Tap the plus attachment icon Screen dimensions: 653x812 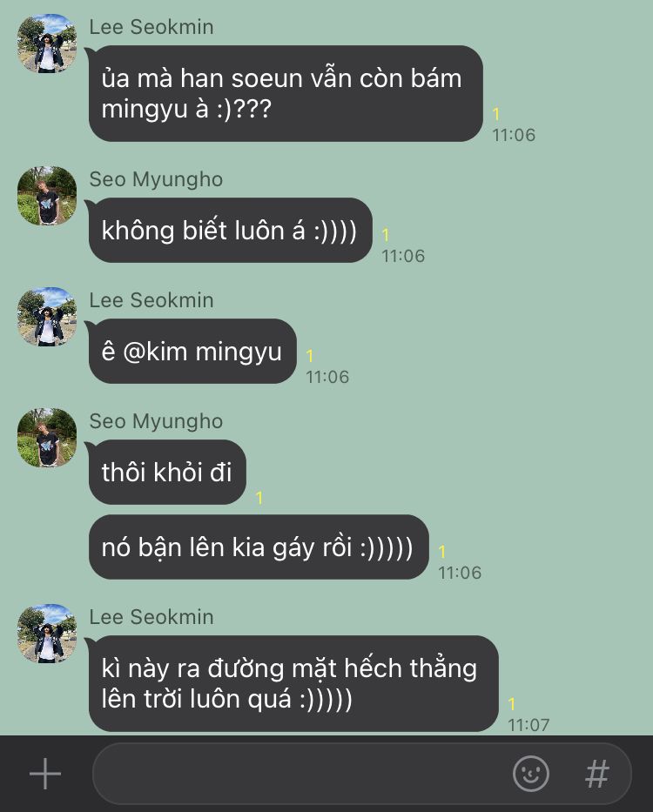(45, 774)
